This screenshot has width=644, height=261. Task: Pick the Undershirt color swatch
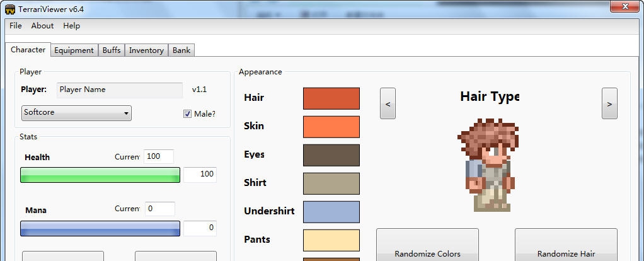coord(331,212)
